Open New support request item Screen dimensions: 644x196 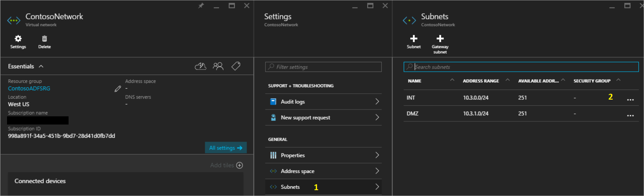tap(323, 117)
